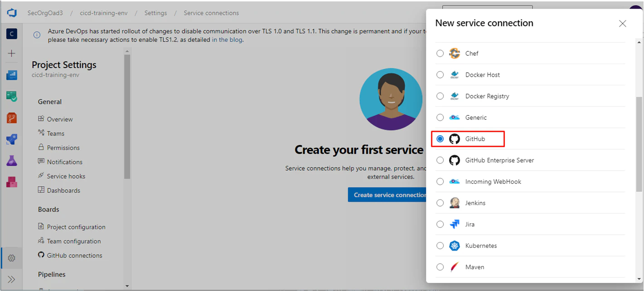The width and height of the screenshot is (644, 291).
Task: Close the New service connection panel
Action: pos(623,24)
